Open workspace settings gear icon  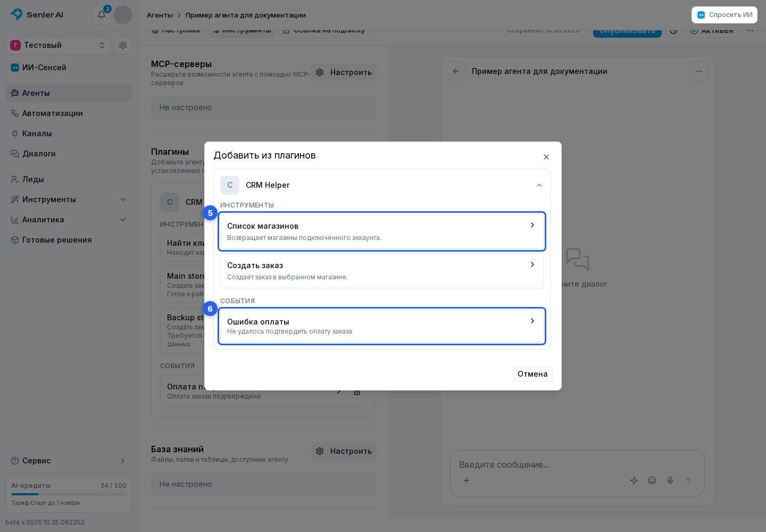click(123, 45)
